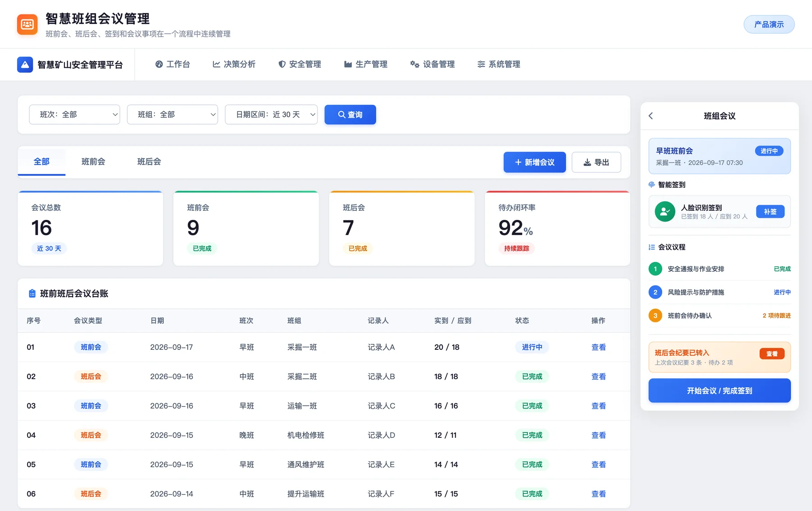Click the 查询 search button
812x511 pixels.
click(350, 115)
